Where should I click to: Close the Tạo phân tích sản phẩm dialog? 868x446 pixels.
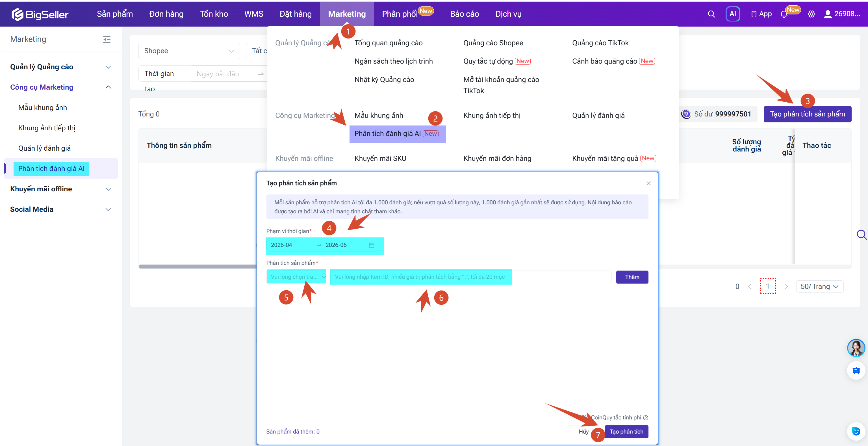click(648, 183)
